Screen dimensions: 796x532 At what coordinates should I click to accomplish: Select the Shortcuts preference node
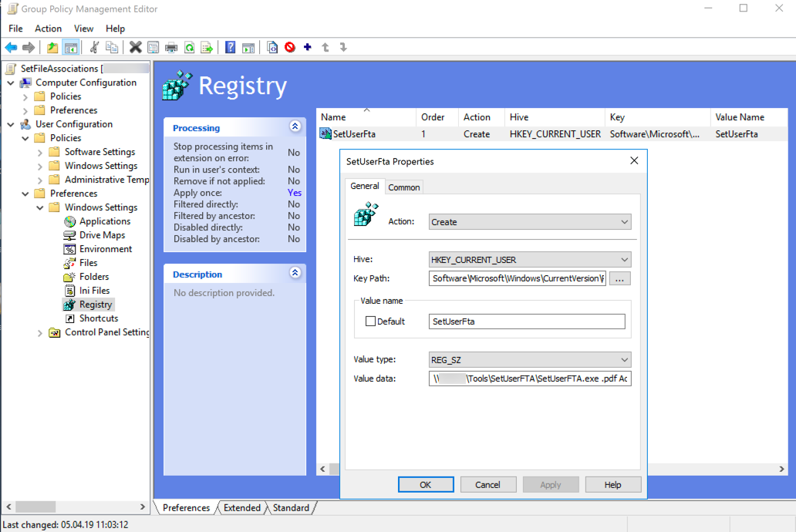[x=99, y=318]
